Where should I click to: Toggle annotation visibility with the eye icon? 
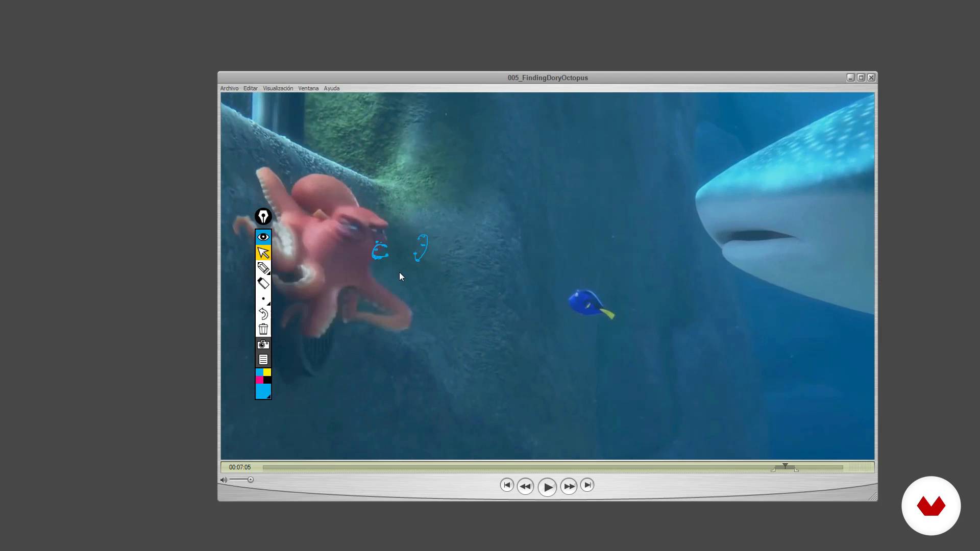(263, 237)
